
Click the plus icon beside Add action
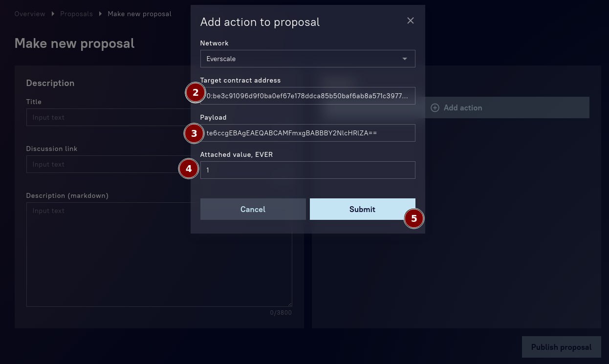click(435, 107)
